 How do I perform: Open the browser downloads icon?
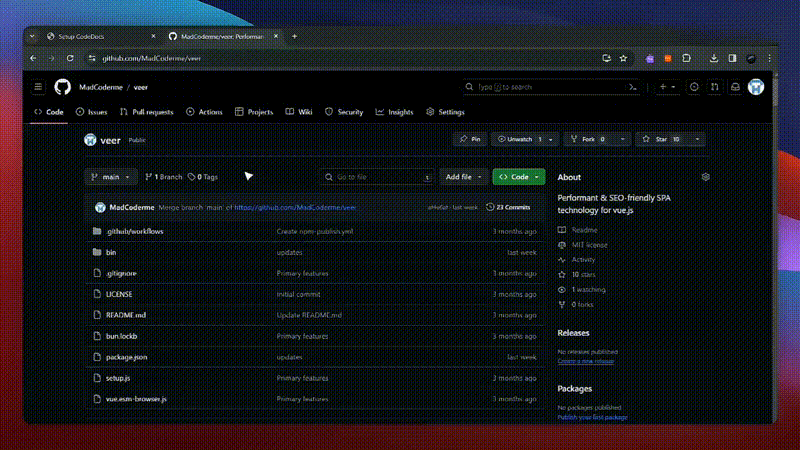click(x=714, y=58)
